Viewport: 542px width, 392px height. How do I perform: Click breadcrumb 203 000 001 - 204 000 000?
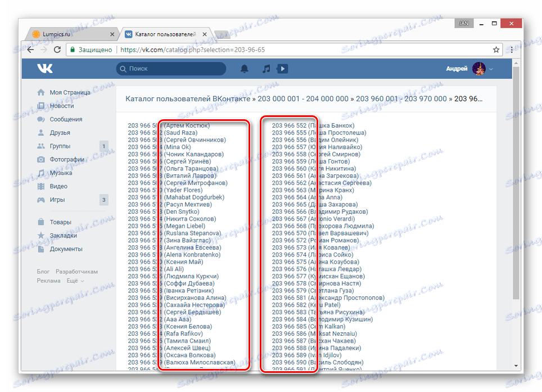pyautogui.click(x=303, y=99)
